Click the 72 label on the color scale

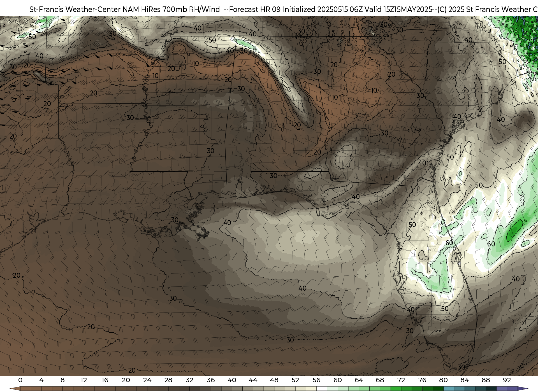(401, 380)
